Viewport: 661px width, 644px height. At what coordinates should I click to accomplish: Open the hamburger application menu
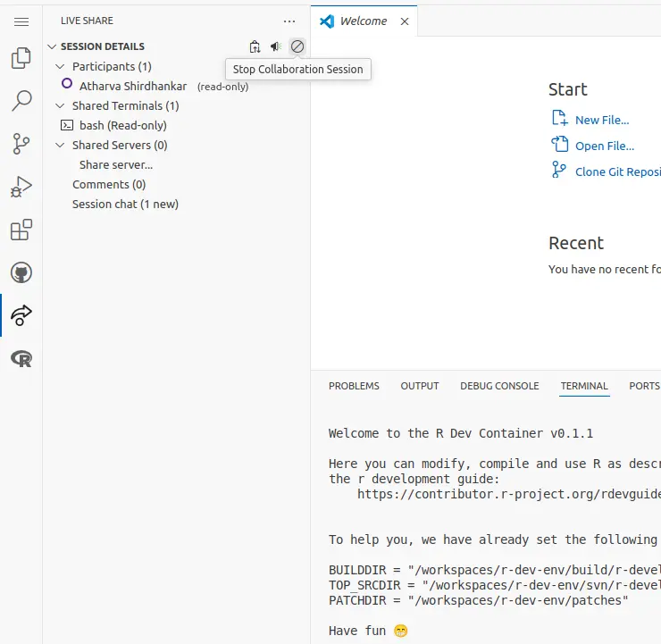point(21,21)
